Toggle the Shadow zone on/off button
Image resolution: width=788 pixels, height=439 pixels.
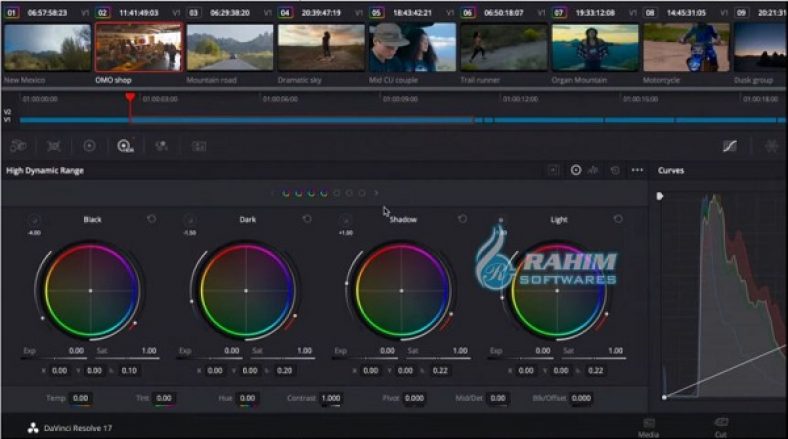coord(345,219)
